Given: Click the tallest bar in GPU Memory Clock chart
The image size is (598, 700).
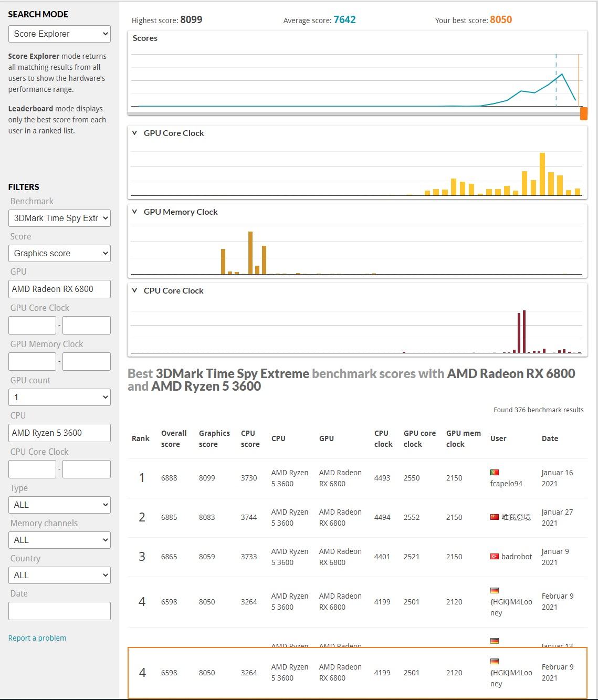Looking at the screenshot, I should [x=250, y=253].
